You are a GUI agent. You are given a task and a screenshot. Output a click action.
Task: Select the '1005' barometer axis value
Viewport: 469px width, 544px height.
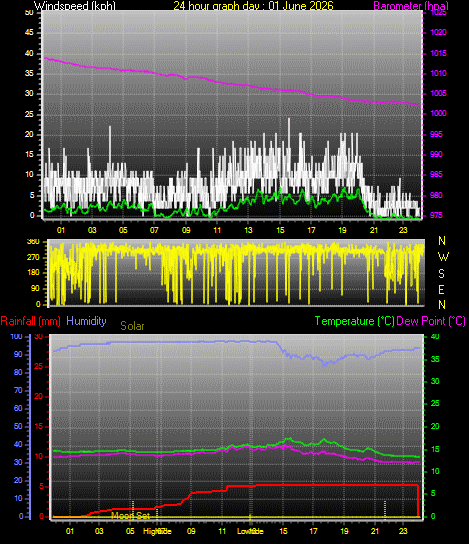[x=438, y=93]
